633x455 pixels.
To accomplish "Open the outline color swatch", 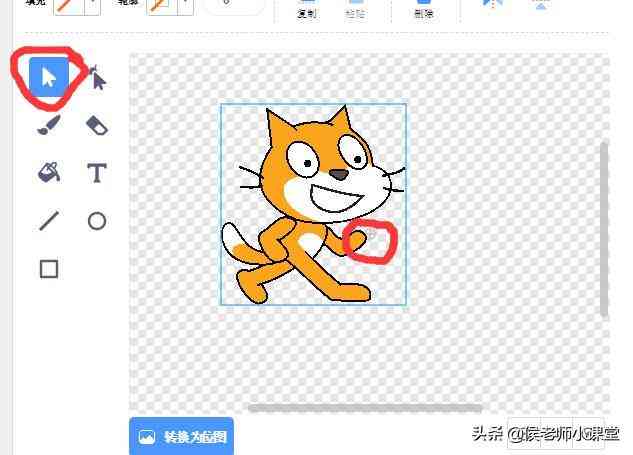I will [x=163, y=6].
